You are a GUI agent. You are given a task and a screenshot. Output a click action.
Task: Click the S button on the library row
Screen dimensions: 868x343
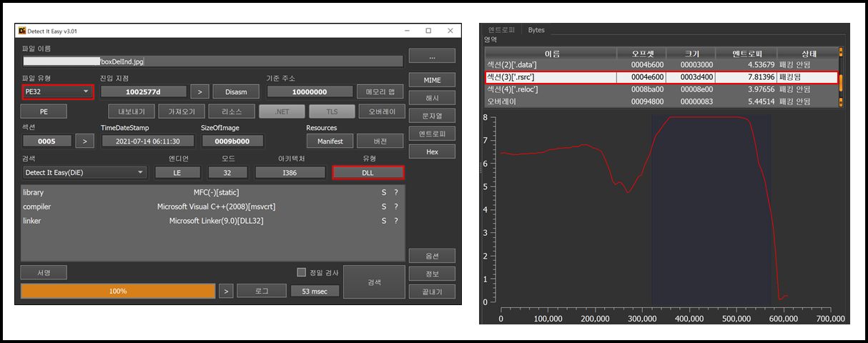(384, 192)
